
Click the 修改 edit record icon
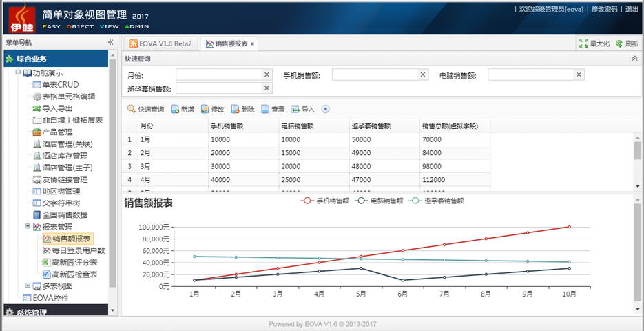tap(205, 109)
